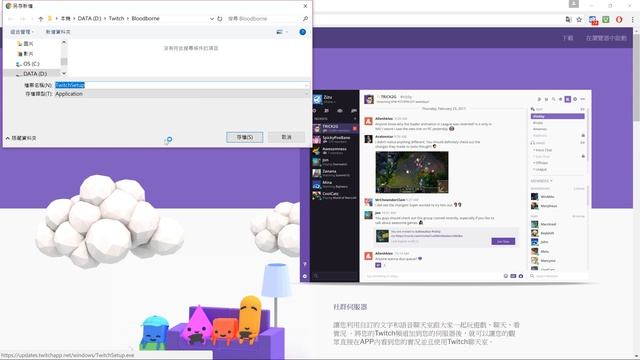This screenshot has height=360, width=640.
Task: Click the tree scrollbar down arrow
Action: pyautogui.click(x=64, y=73)
